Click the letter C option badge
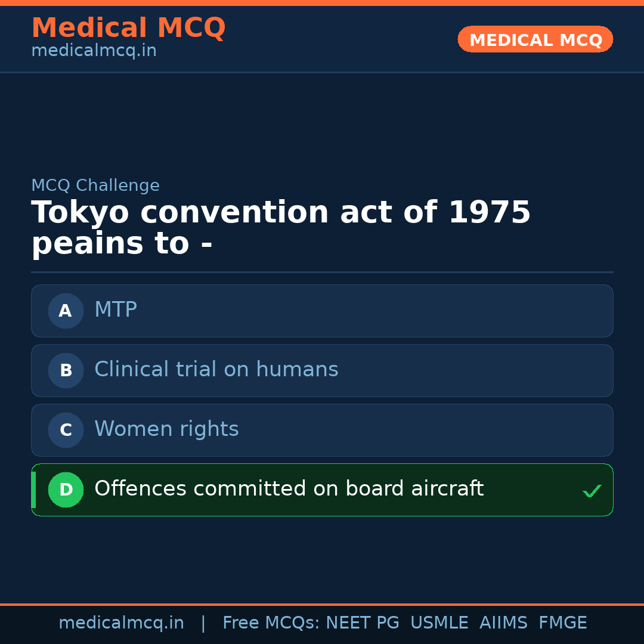The height and width of the screenshot is (644, 644). pos(66,430)
